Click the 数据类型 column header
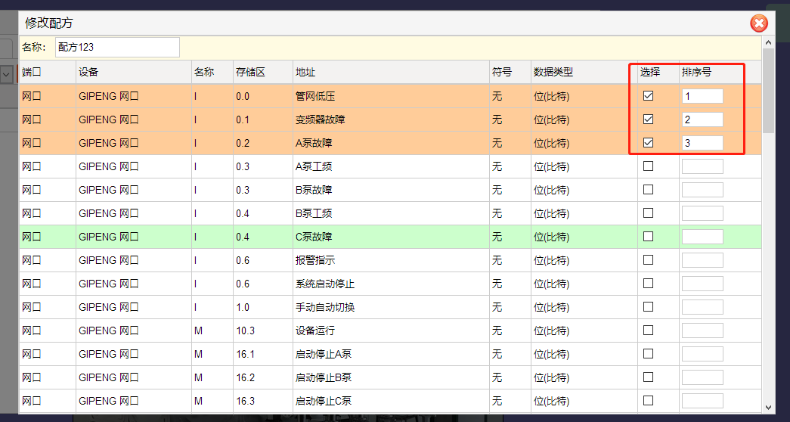Screen dimensions: 790x422 [x=554, y=73]
